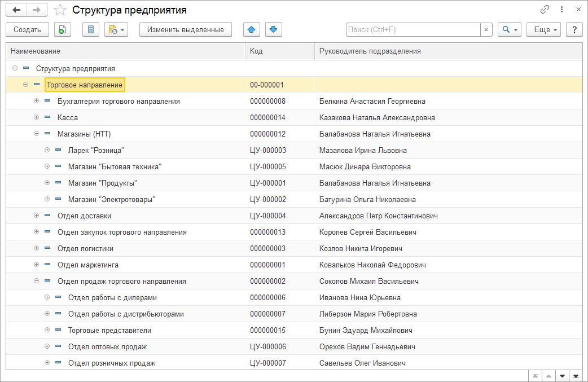This screenshot has width=588, height=382.
Task: Open the "Еще" menu
Action: 543,30
